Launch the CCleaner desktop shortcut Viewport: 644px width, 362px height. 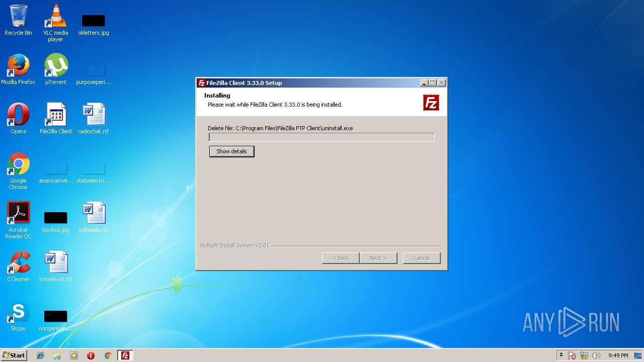[18, 266]
